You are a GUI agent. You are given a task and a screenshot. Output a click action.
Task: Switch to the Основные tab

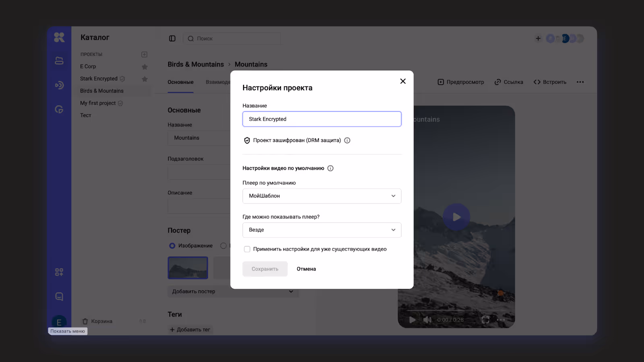[180, 82]
